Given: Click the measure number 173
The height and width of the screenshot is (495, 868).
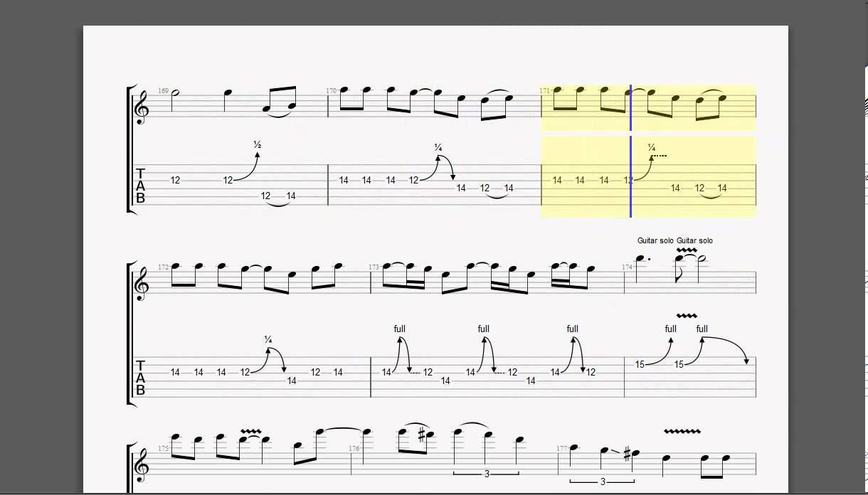Looking at the screenshot, I should tap(374, 267).
